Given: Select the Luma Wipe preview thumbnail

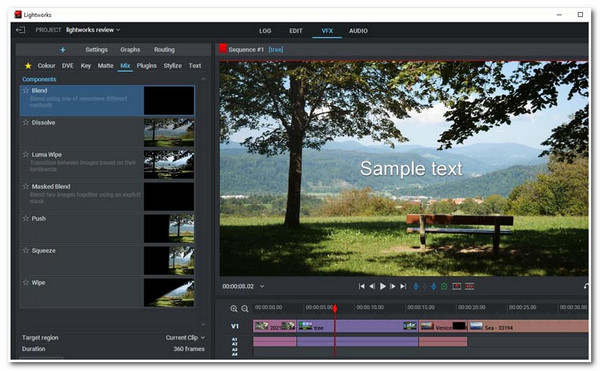Looking at the screenshot, I should coord(169,164).
